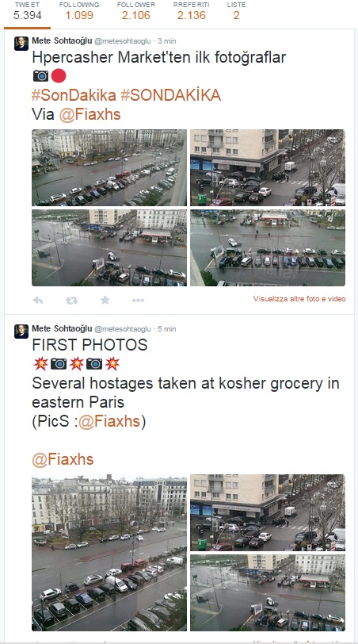This screenshot has height=644, width=358.
Task: Open the Preferiti tab showing 2.136
Action: coord(191,11)
